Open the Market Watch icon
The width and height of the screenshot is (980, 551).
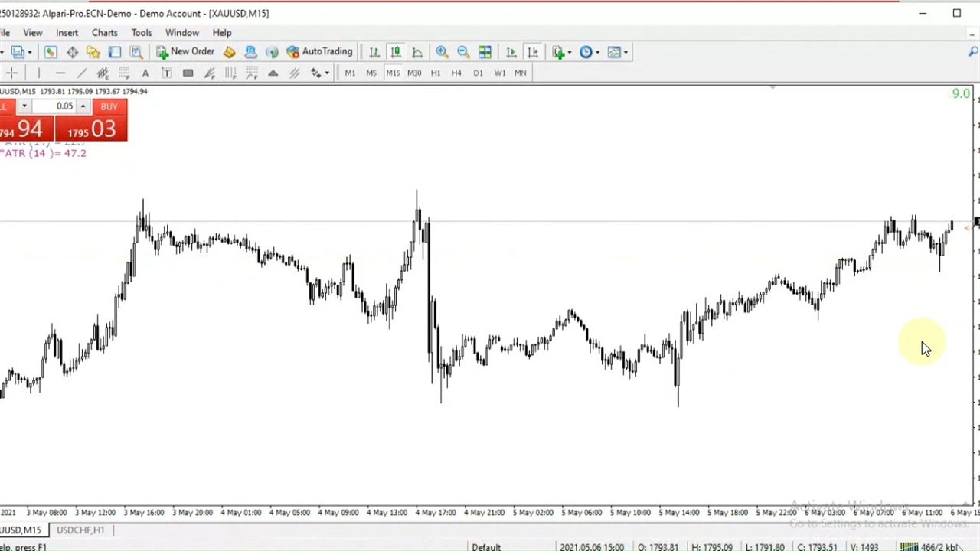51,52
